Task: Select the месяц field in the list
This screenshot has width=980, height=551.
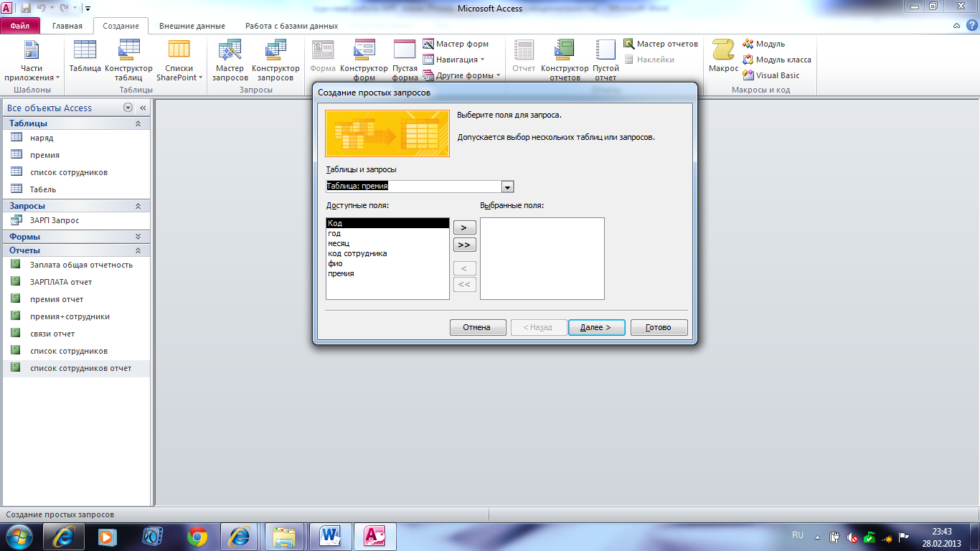Action: point(387,243)
